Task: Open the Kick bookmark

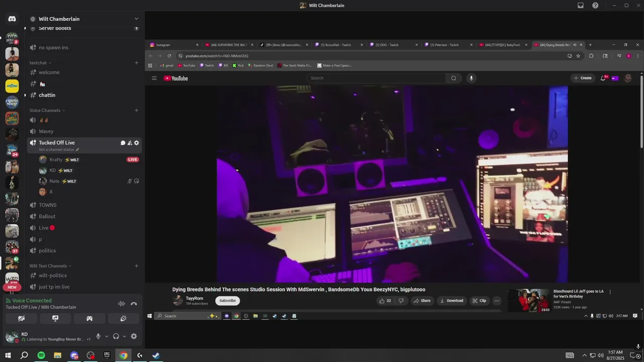Action: [x=238, y=65]
